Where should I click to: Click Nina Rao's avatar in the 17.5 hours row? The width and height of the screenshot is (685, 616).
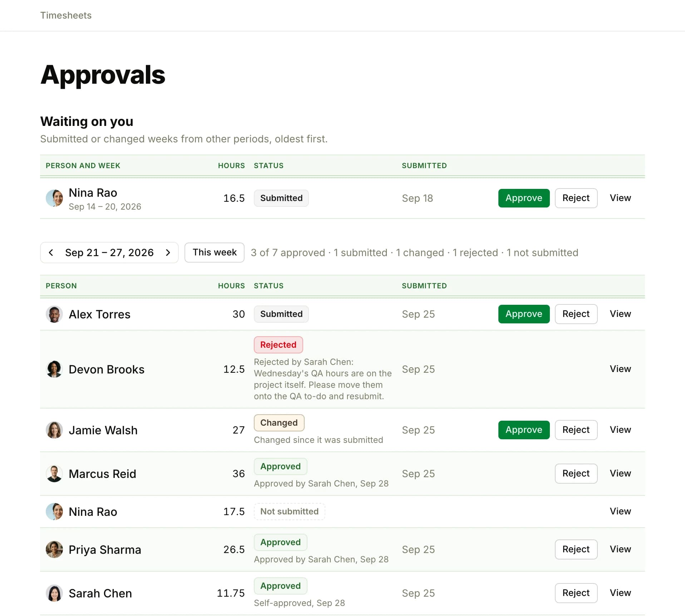point(54,512)
